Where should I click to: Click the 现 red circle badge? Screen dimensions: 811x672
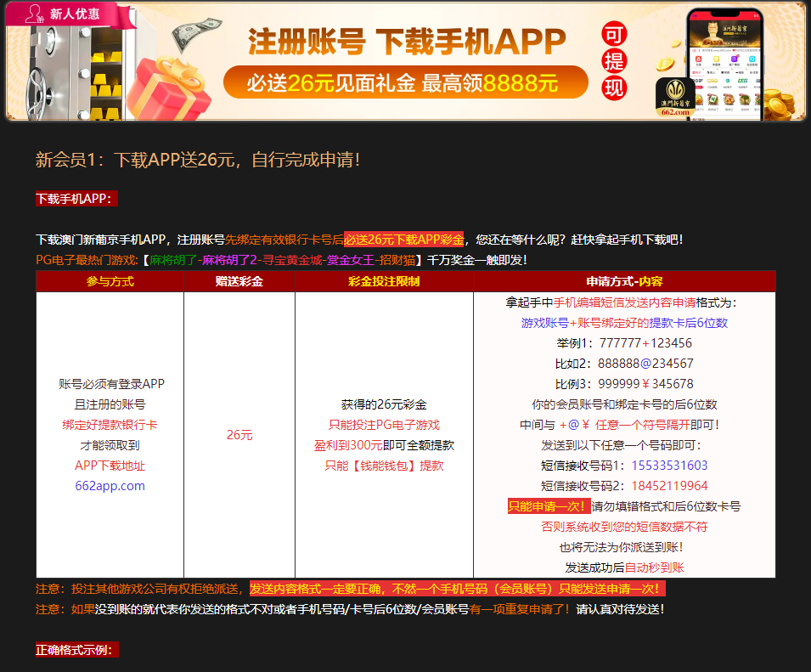tap(614, 88)
